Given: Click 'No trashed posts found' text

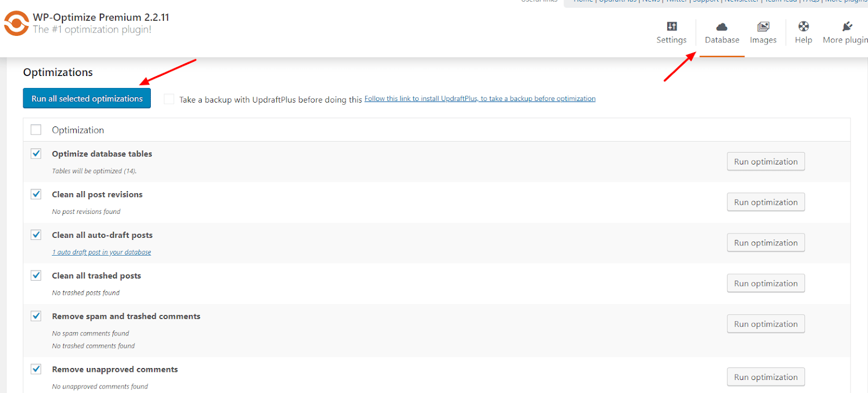Looking at the screenshot, I should coord(86,293).
